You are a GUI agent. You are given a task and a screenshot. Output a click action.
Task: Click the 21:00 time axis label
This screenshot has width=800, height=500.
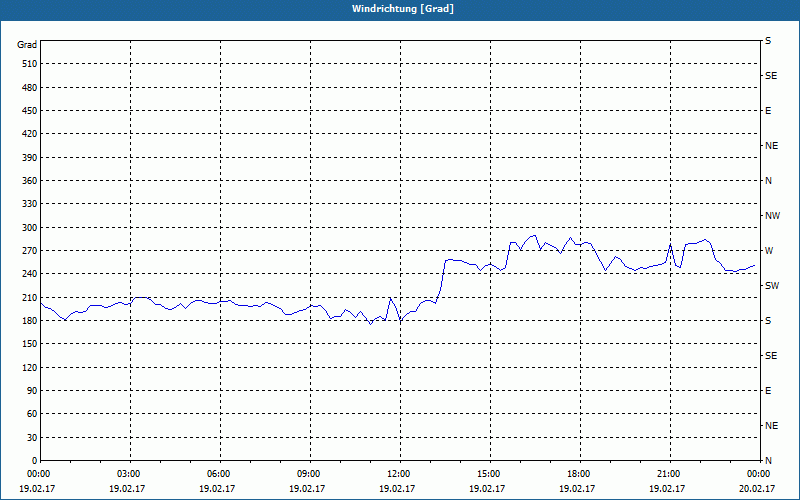click(670, 474)
